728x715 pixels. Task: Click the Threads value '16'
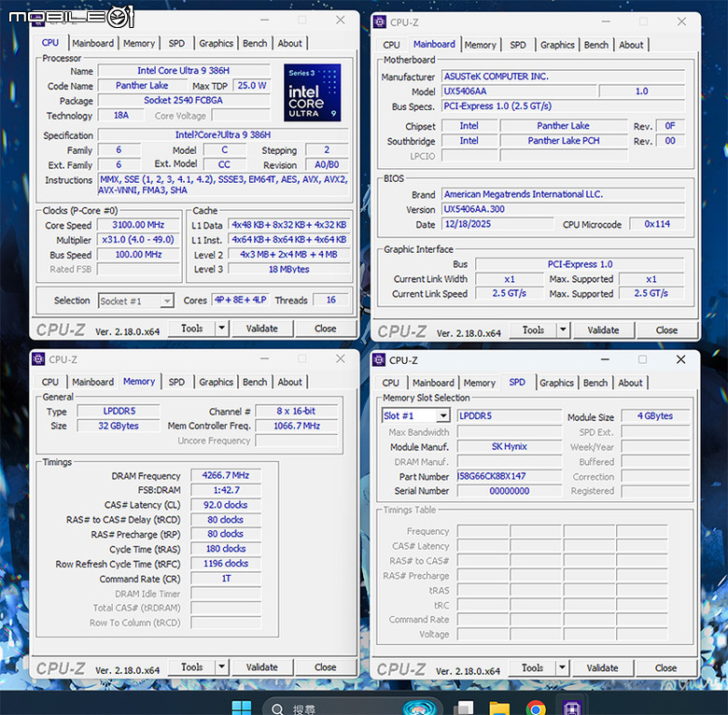pyautogui.click(x=331, y=300)
